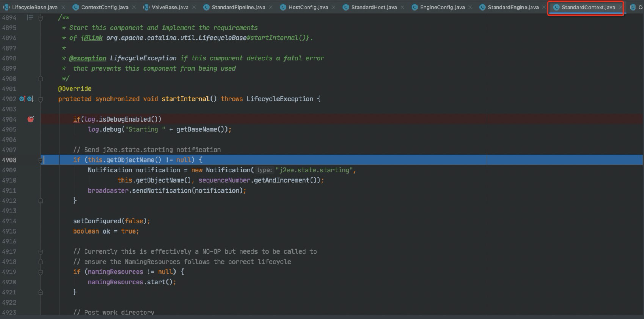Click the LifecycleBase.java class icon

click(6, 7)
